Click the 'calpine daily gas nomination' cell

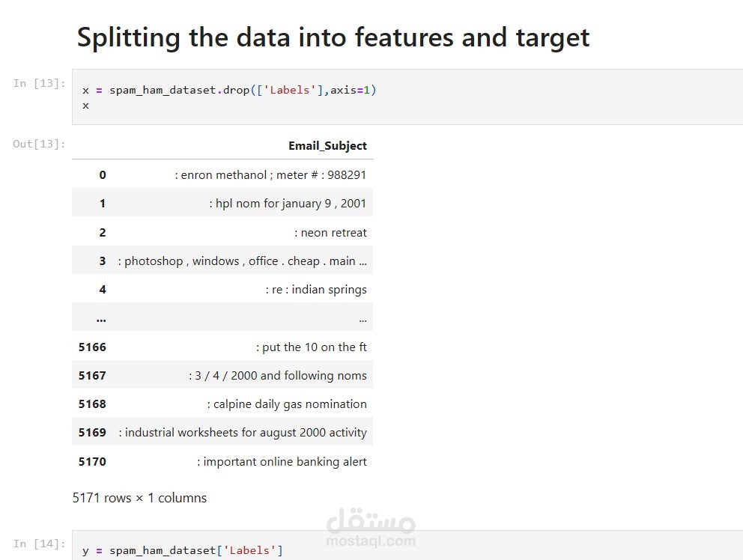(287, 404)
